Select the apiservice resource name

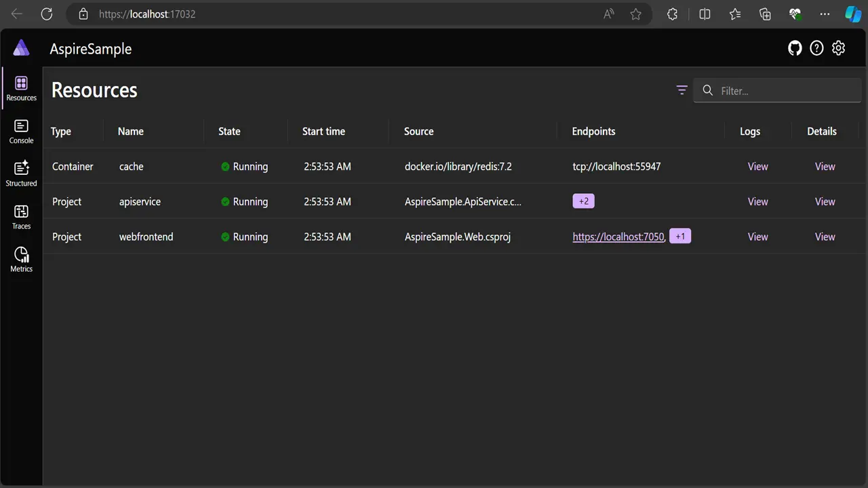click(x=140, y=201)
